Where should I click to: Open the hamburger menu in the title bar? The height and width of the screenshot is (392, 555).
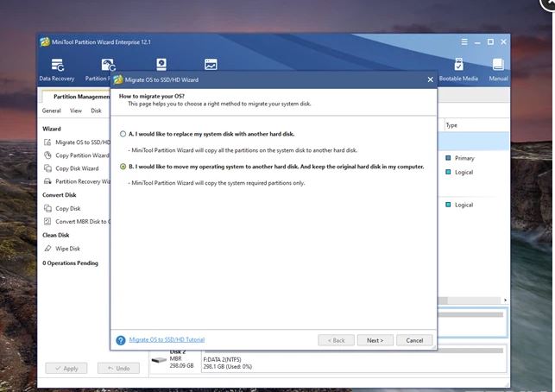[464, 41]
